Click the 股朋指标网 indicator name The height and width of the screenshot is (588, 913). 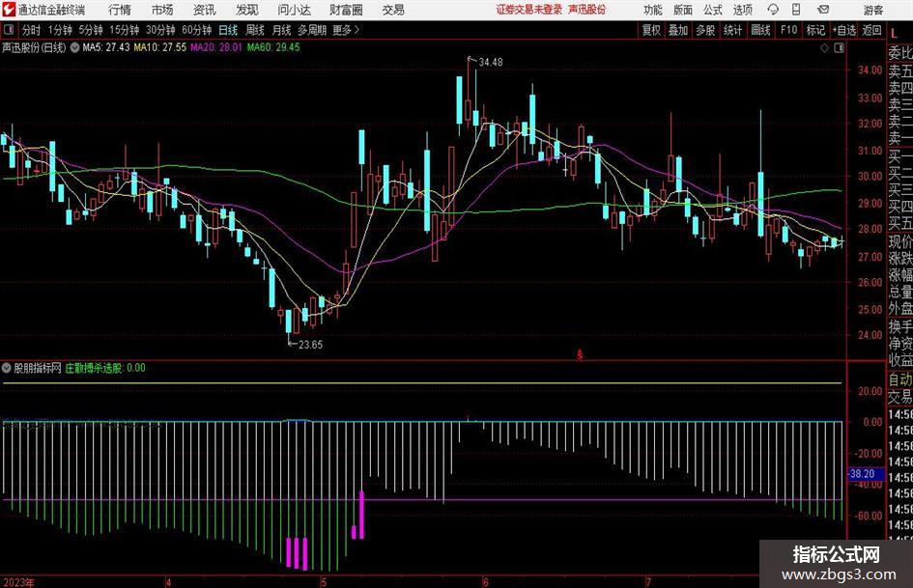tap(38, 368)
